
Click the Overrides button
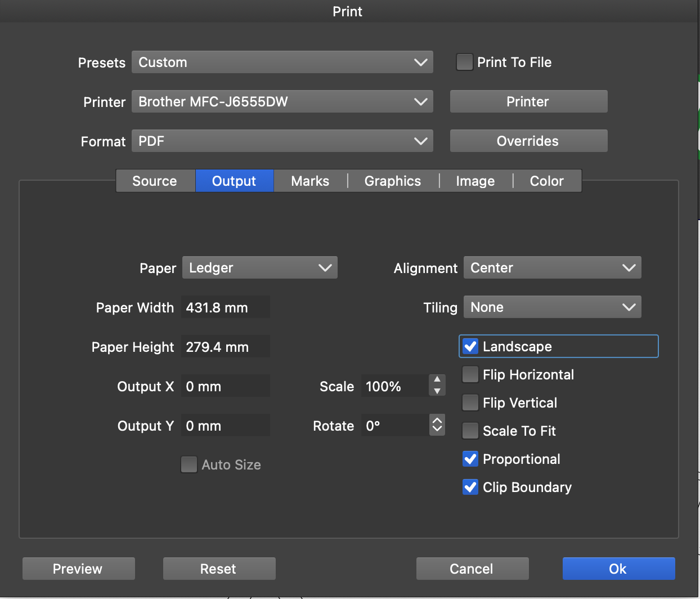[528, 141]
